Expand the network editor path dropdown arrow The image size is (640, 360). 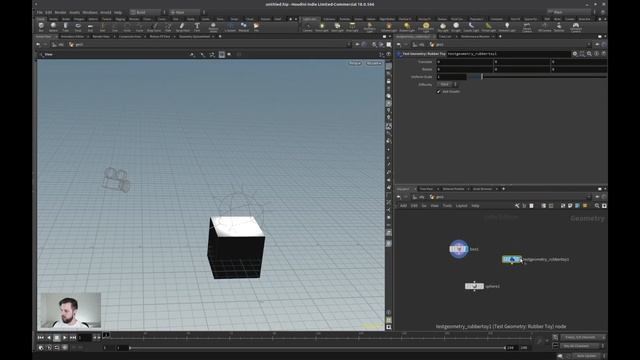pos(589,197)
